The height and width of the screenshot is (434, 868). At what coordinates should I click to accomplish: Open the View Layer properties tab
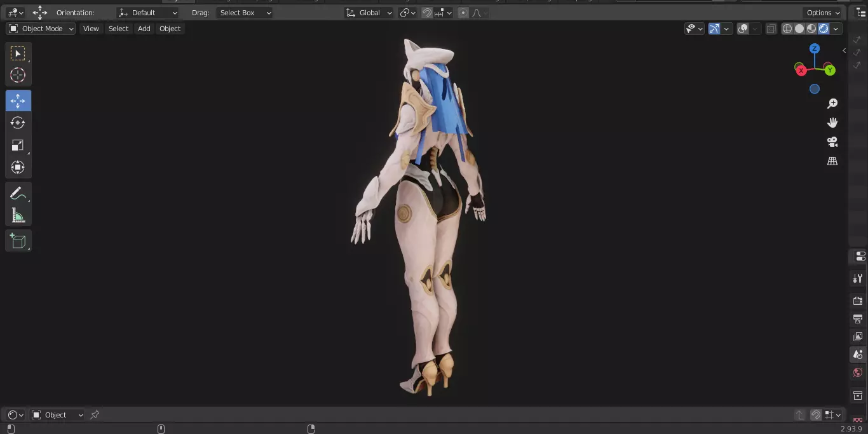point(858,336)
